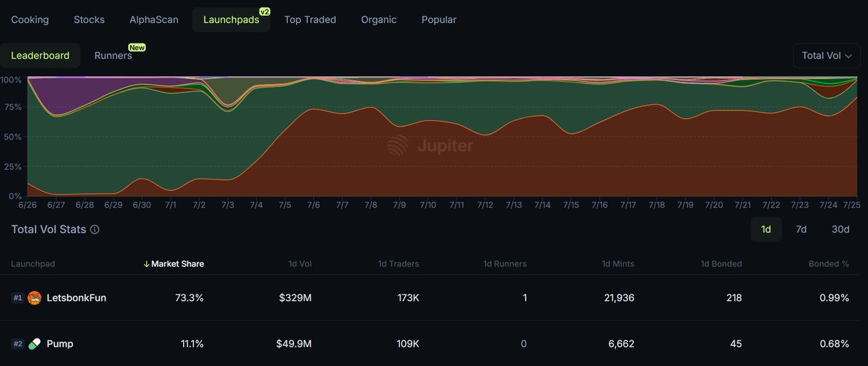Select the 7d time range
The image size is (868, 366).
click(x=801, y=229)
